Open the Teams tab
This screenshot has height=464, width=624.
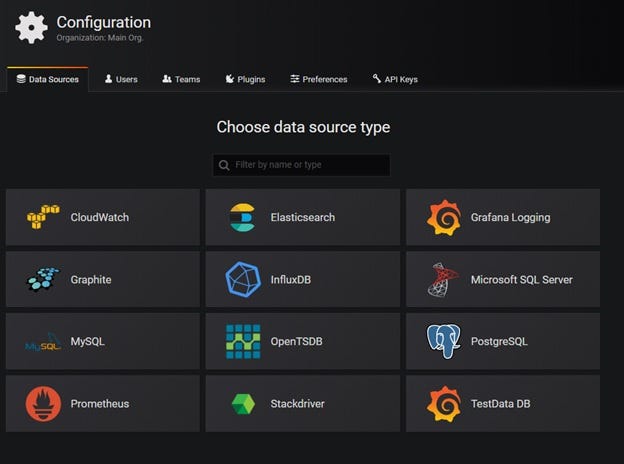click(181, 79)
